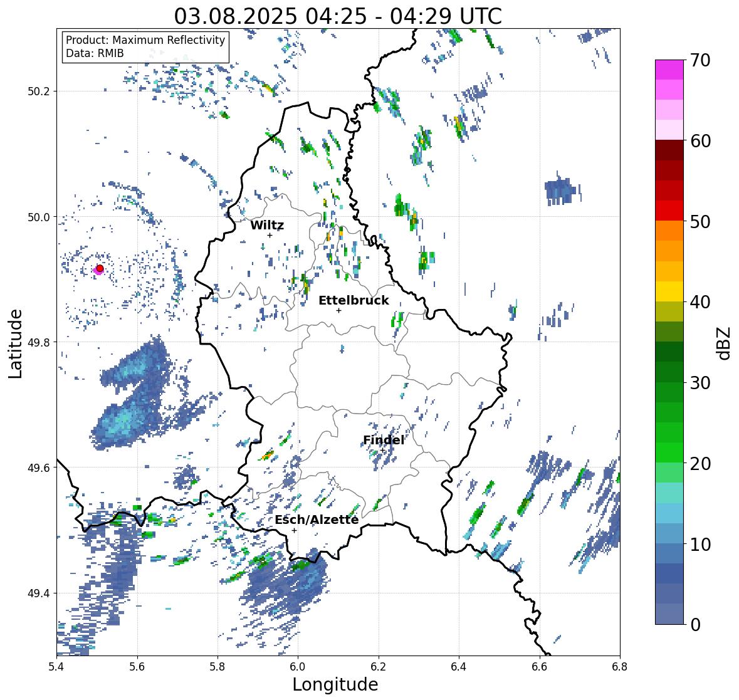
Task: Click longitude tick label 6.8
Action: coord(620,667)
